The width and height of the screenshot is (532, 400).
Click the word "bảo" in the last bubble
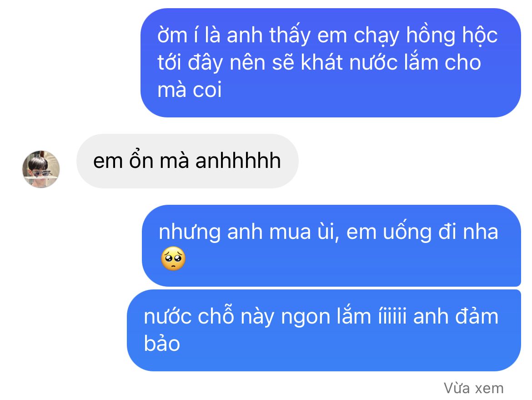[162, 343]
